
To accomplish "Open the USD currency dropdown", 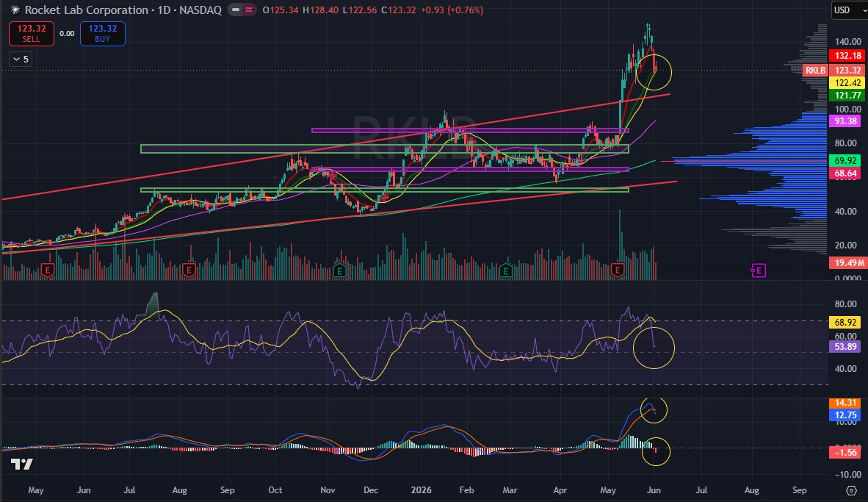I will (x=849, y=10).
